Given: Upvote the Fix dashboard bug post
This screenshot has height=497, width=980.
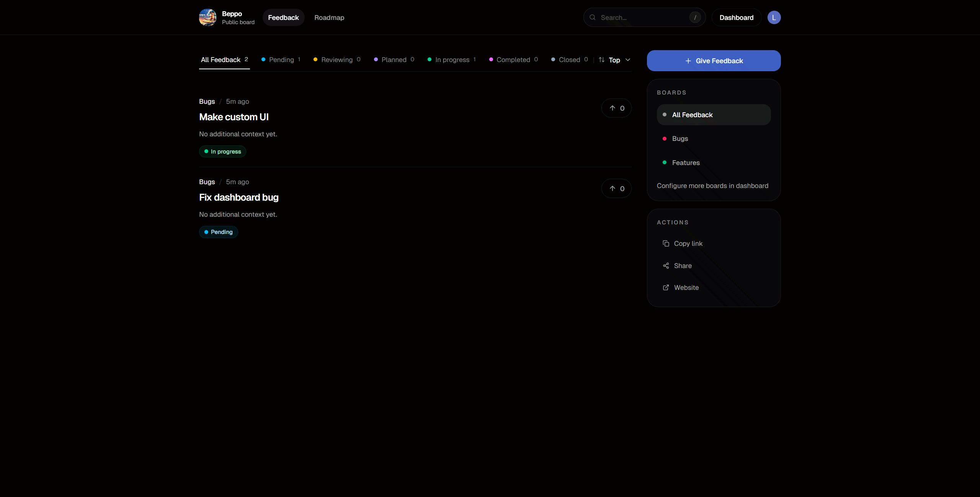Looking at the screenshot, I should point(616,188).
